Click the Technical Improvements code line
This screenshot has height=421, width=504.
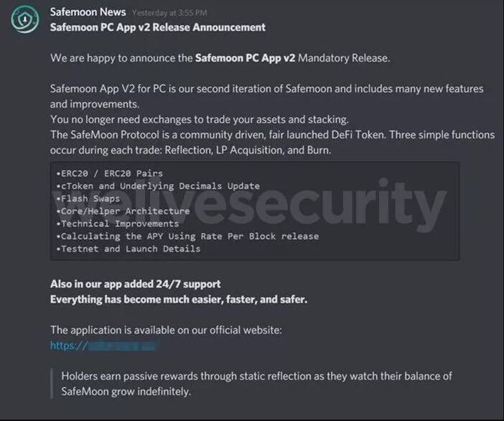pyautogui.click(x=117, y=223)
